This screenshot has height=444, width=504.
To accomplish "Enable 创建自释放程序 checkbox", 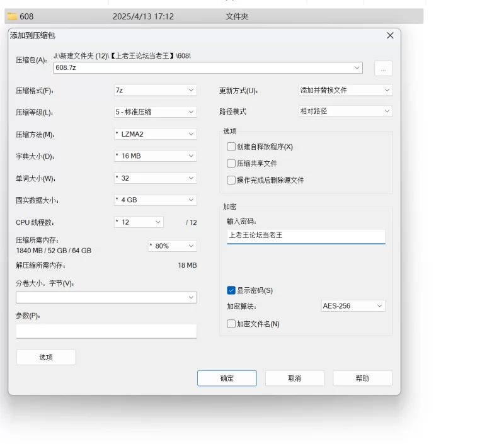I will (231, 147).
